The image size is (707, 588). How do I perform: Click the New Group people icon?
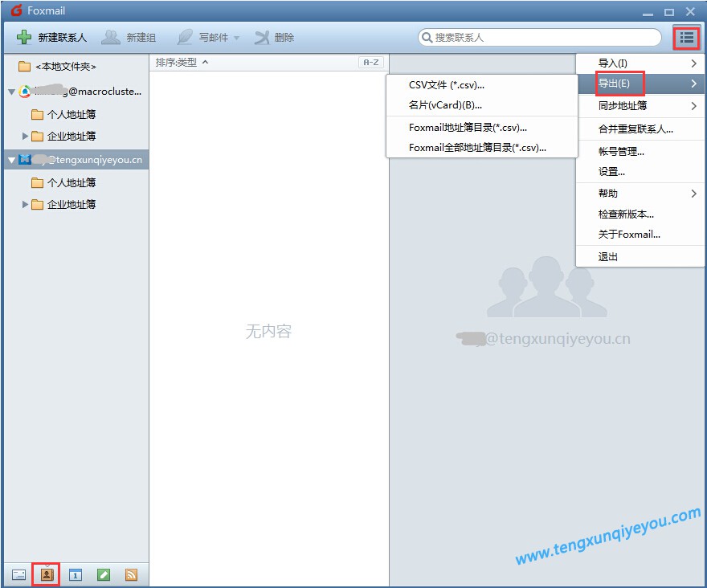(111, 38)
